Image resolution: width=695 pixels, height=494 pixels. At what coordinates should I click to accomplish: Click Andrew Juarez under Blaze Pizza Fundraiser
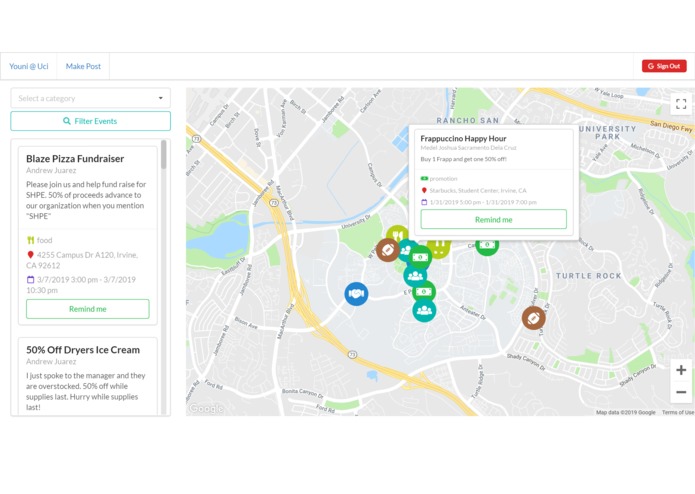pyautogui.click(x=51, y=171)
